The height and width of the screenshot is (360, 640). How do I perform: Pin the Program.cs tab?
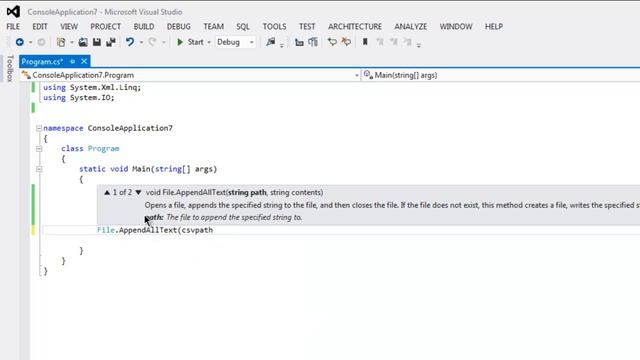pos(73,62)
